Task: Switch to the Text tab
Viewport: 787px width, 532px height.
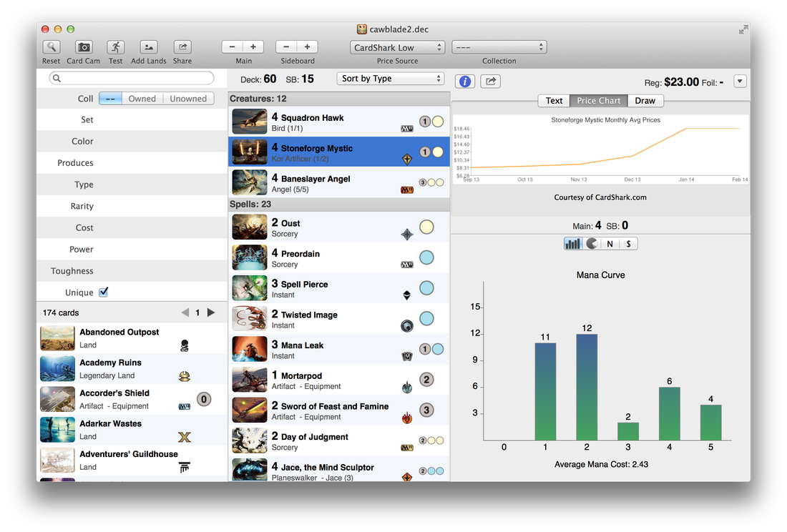Action: (x=554, y=100)
